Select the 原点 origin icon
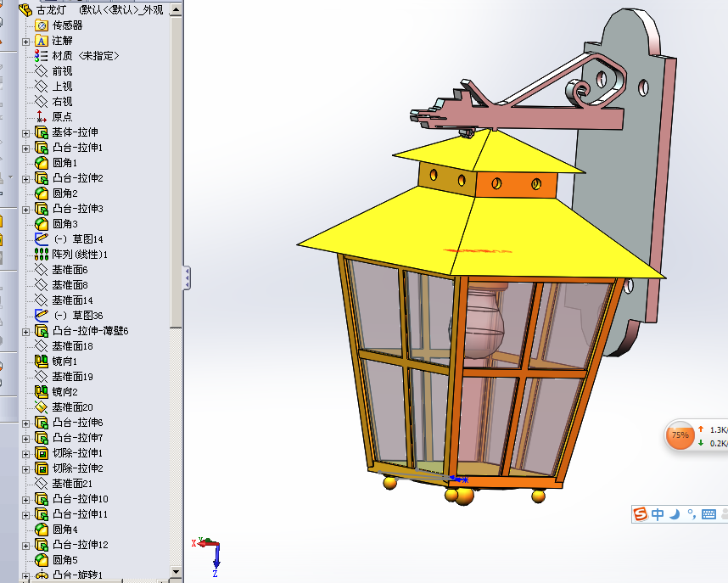 41,116
